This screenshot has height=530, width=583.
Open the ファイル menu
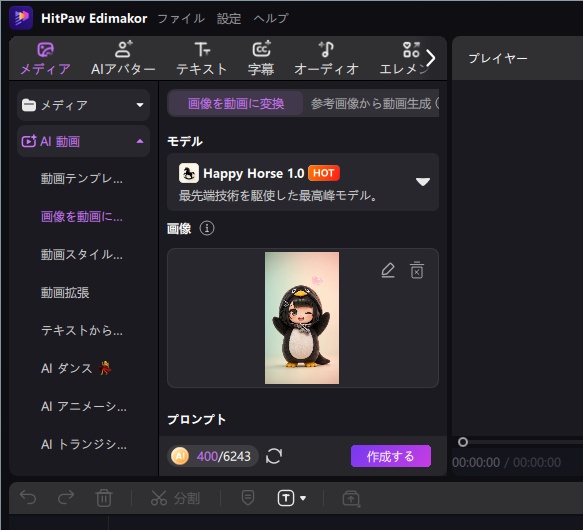tap(181, 18)
